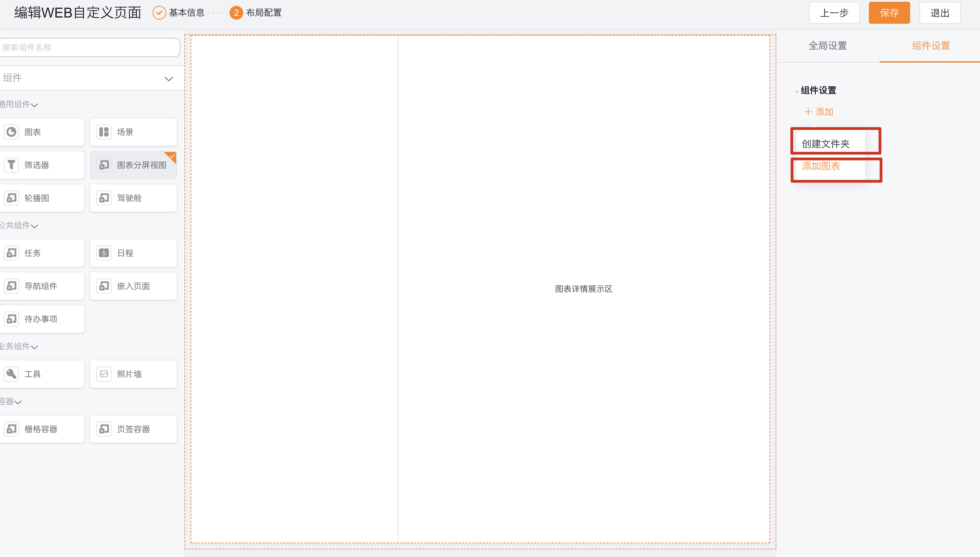Click the selected checkmark corner on 图表分屏视图
This screenshot has height=557, width=980.
(x=171, y=156)
